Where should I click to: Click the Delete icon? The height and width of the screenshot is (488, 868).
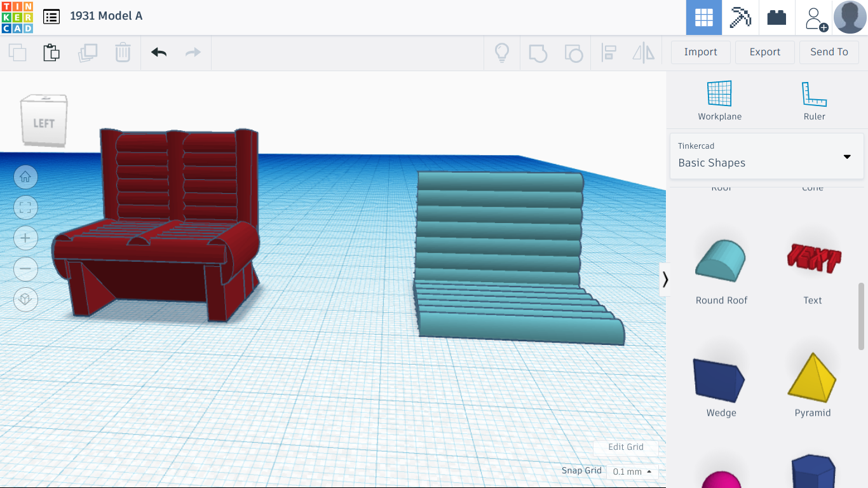122,52
